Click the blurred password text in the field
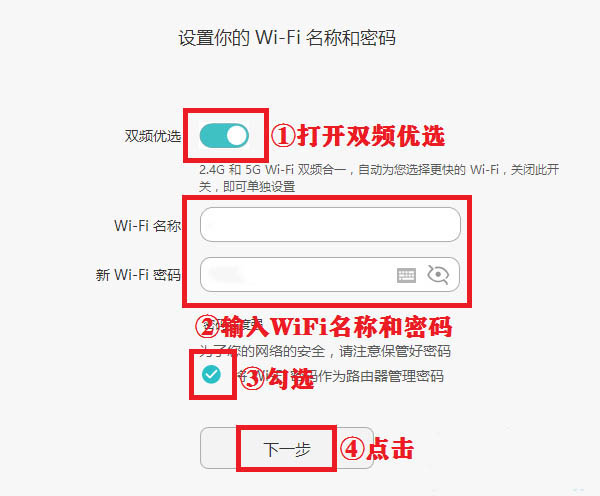 click(226, 274)
